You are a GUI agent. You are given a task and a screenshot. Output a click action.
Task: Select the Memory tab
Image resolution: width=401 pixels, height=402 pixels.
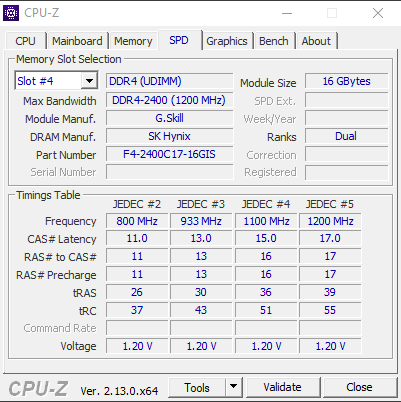(x=133, y=41)
